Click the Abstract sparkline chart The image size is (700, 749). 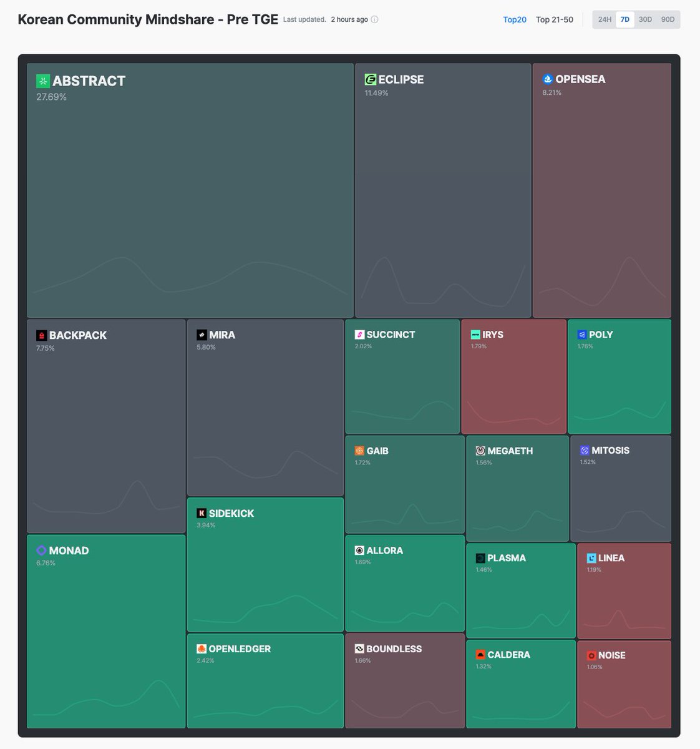190,275
